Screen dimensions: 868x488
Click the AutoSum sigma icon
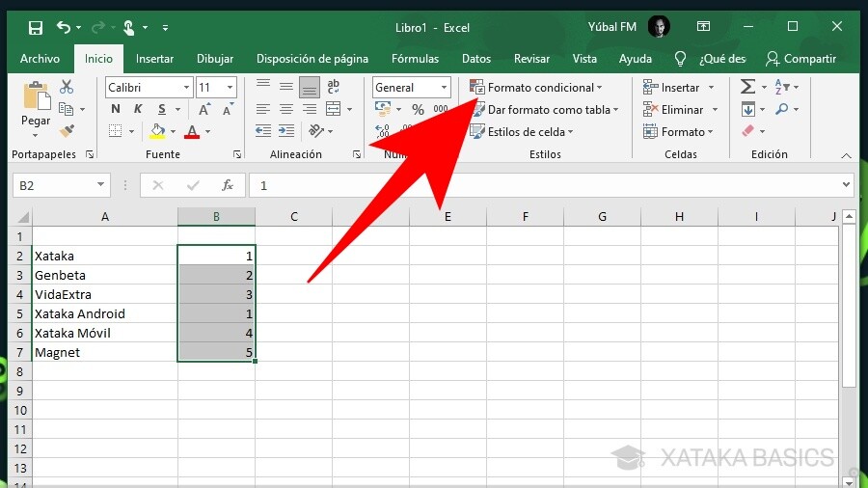747,87
